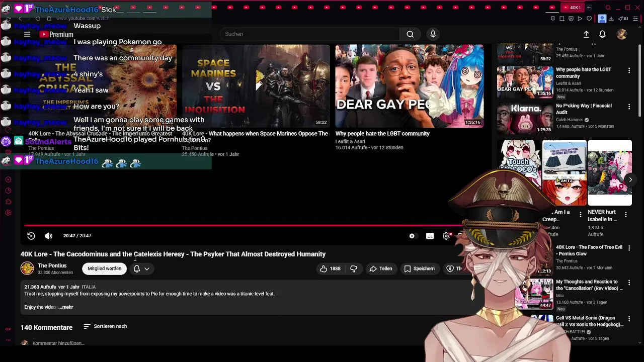Open new browser tab with plus
Screen dimensions: 644x362
[x=589, y=8]
